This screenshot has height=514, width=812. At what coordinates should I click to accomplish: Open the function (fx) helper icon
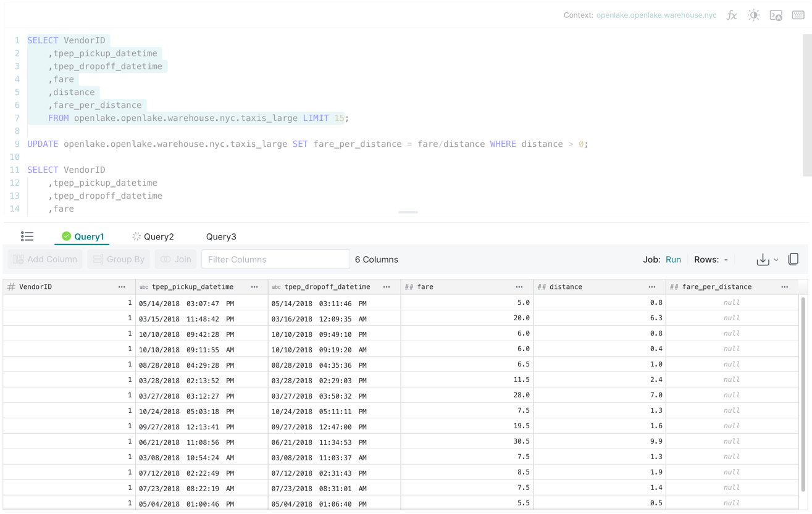(732, 15)
